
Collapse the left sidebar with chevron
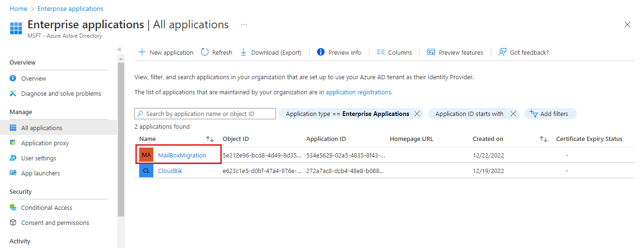pyautogui.click(x=119, y=50)
